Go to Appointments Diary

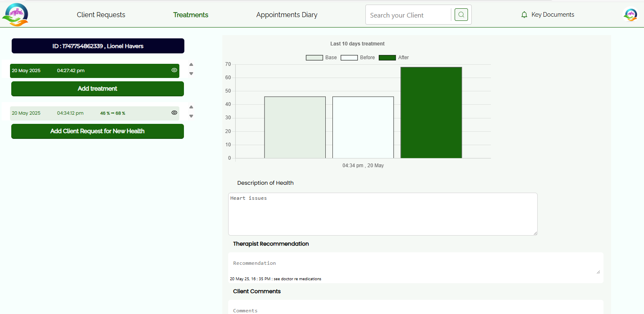(x=287, y=15)
